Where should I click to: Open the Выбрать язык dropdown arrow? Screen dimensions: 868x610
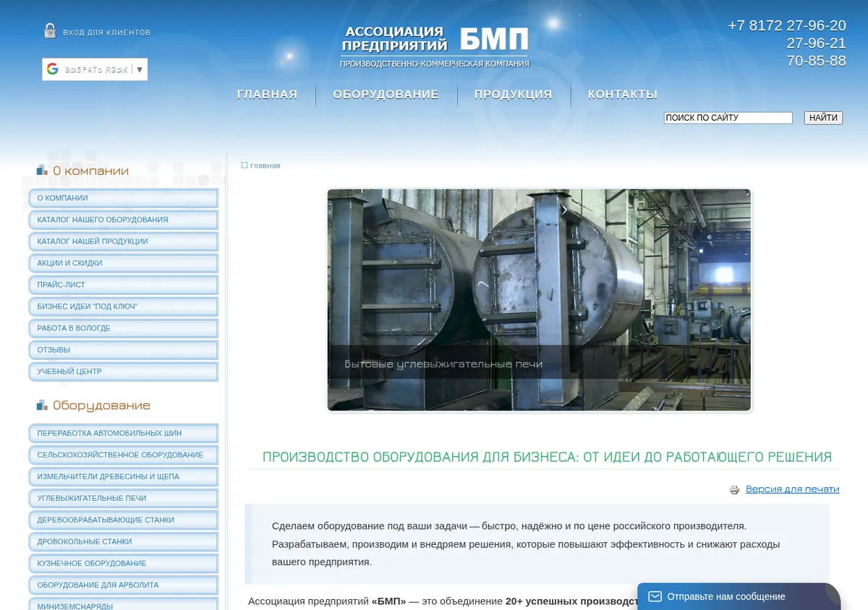[140, 69]
